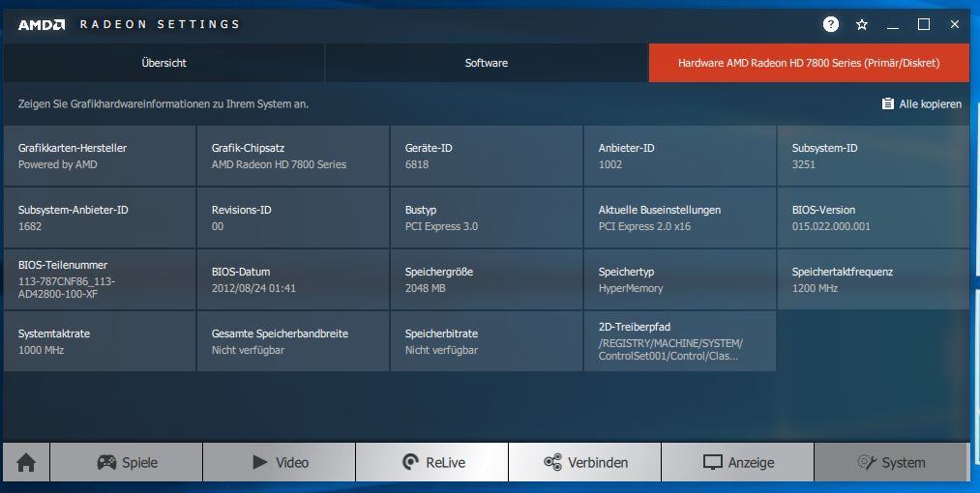
Task: Click the Speichergröße 2048 MB tile
Action: pyautogui.click(x=487, y=279)
